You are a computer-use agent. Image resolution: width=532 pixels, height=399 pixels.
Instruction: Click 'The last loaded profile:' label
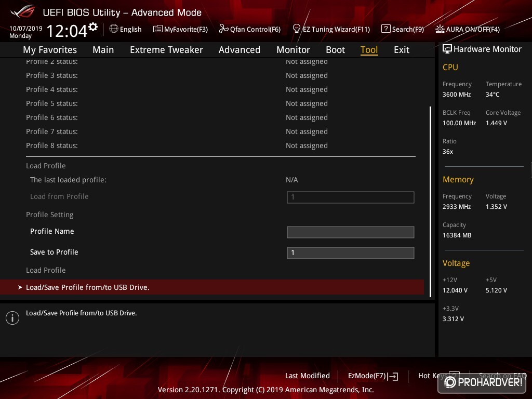[x=68, y=180]
